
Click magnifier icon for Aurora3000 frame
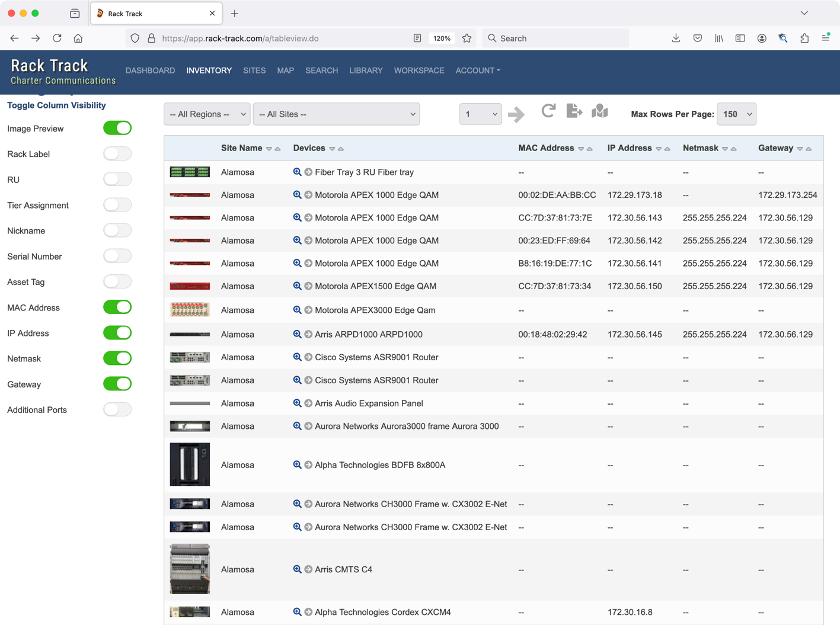coord(297,426)
